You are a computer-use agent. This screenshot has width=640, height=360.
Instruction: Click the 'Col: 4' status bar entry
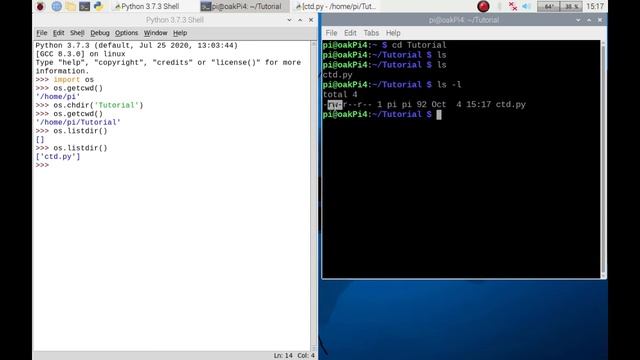coord(306,356)
